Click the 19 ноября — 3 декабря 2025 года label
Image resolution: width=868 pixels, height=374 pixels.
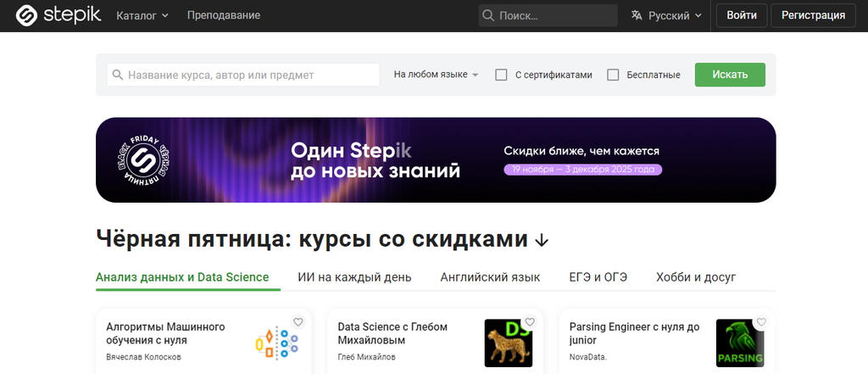tap(583, 170)
